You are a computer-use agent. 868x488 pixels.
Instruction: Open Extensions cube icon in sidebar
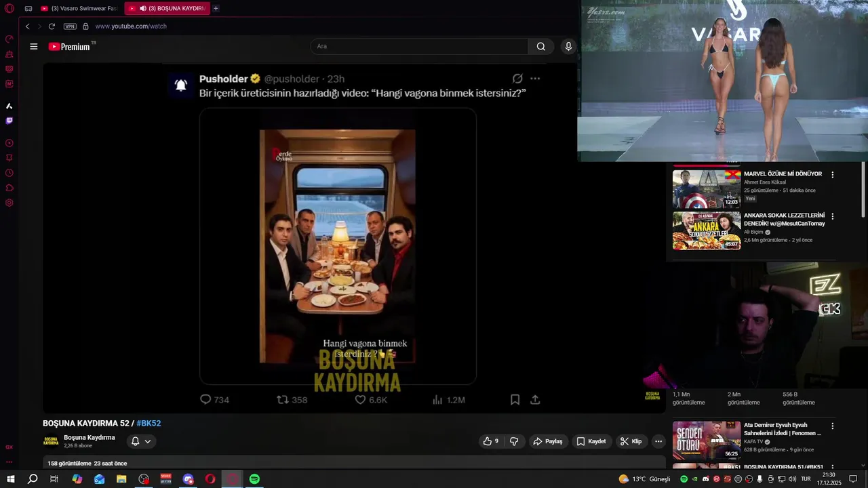tap(9, 188)
